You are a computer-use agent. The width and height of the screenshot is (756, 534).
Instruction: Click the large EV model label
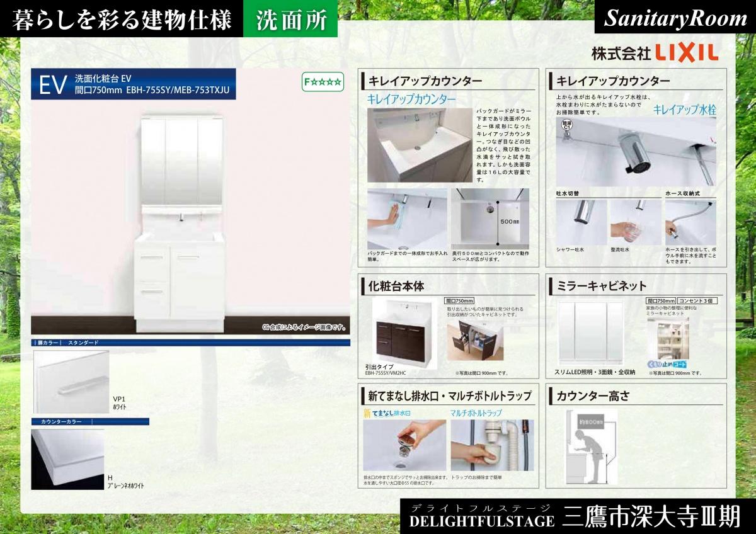[53, 85]
